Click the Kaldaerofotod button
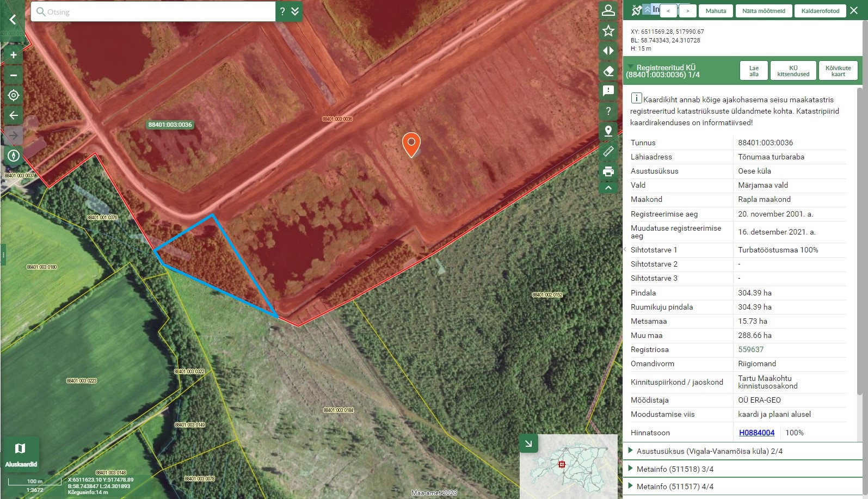The image size is (868, 499). pos(820,11)
